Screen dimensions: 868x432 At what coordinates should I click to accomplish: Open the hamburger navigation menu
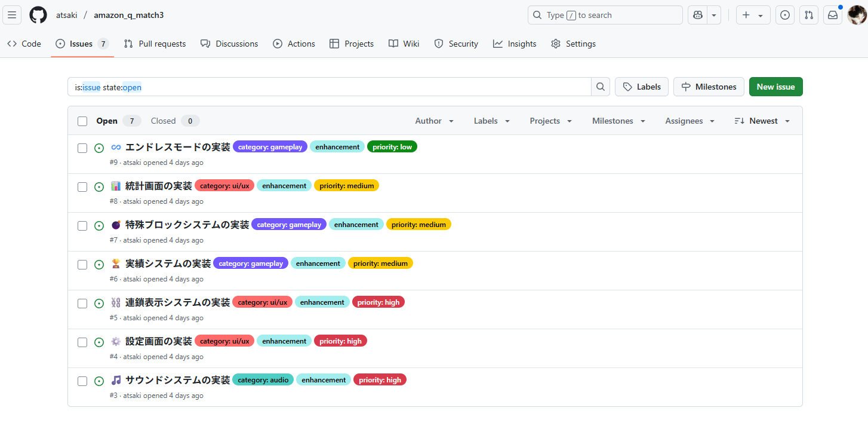pos(12,15)
